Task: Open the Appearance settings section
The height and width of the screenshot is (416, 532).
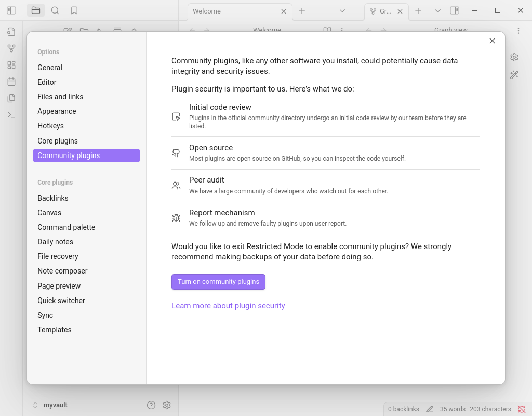Action: pos(57,111)
